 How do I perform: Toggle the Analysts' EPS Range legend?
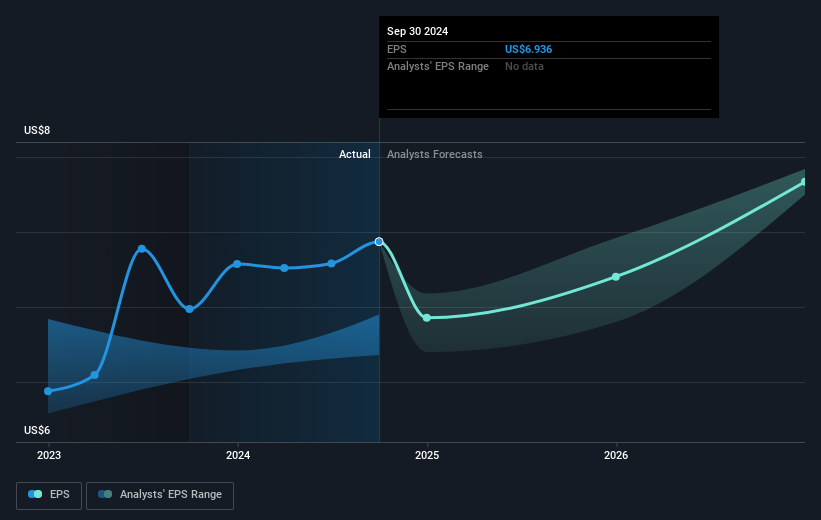[160, 495]
